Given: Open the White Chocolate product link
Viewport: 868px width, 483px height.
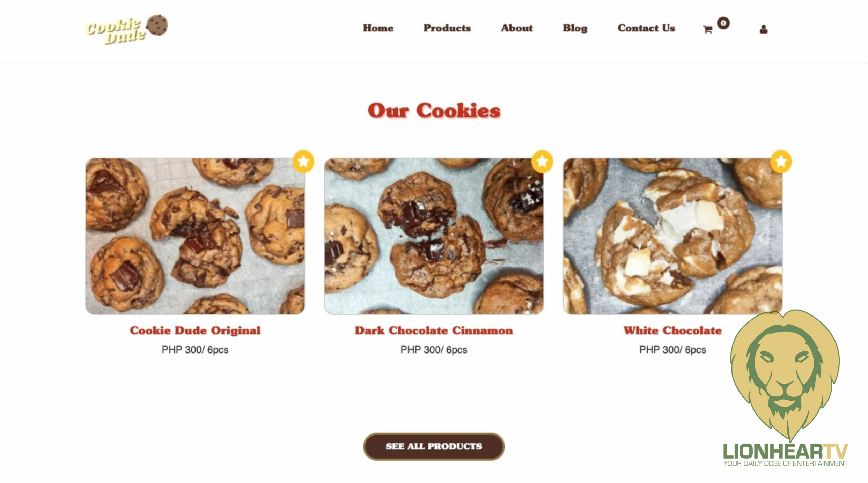Looking at the screenshot, I should coord(672,330).
